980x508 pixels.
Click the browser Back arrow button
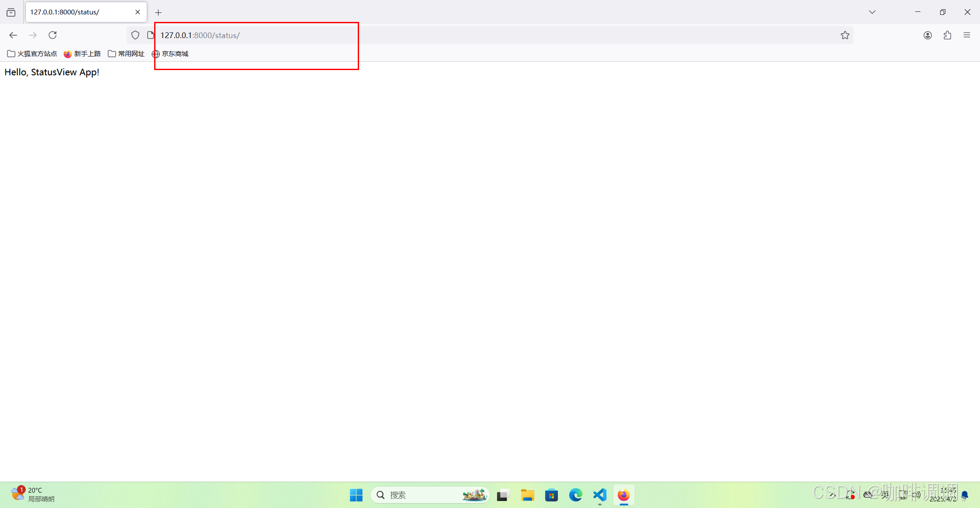click(x=13, y=35)
